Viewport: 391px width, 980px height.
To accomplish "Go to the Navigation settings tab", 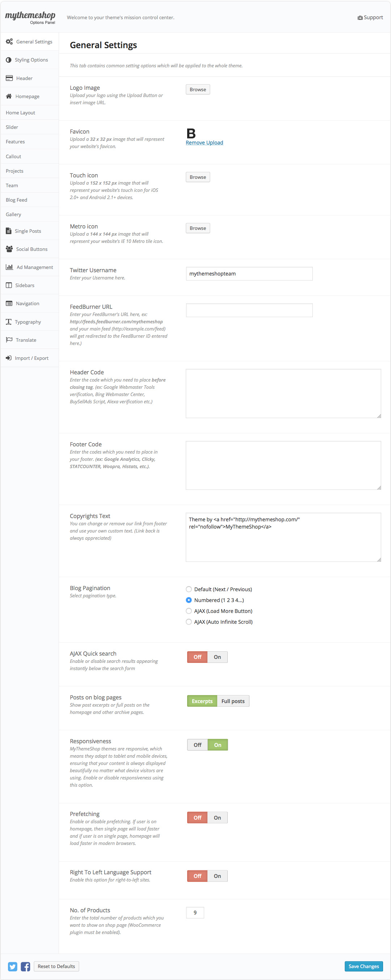I will [28, 304].
